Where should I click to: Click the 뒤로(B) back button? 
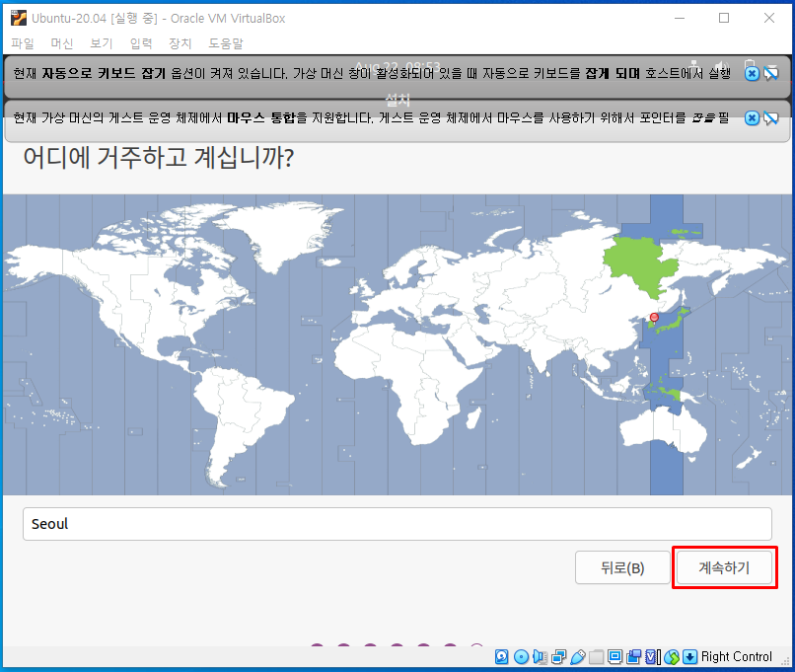click(622, 567)
